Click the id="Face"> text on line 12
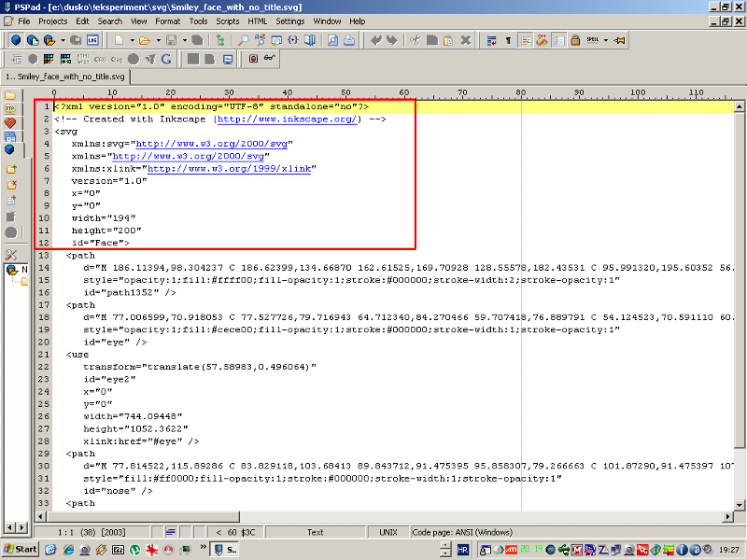 pyautogui.click(x=101, y=243)
